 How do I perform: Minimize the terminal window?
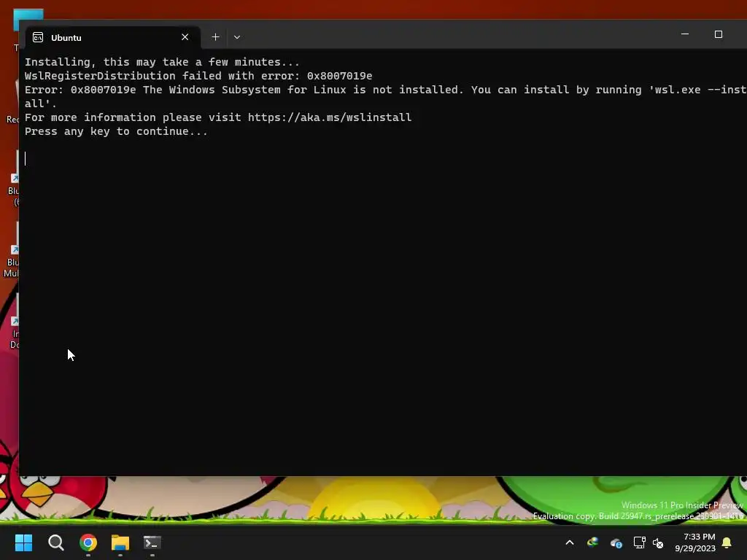pos(685,34)
